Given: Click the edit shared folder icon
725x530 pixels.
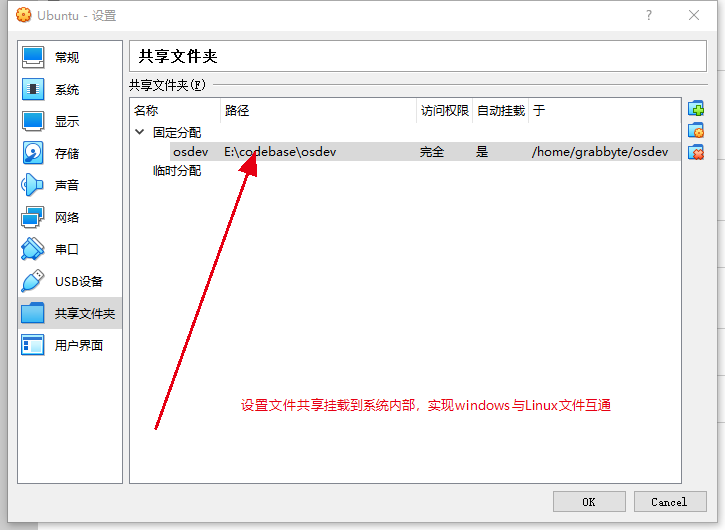Looking at the screenshot, I should 696,131.
